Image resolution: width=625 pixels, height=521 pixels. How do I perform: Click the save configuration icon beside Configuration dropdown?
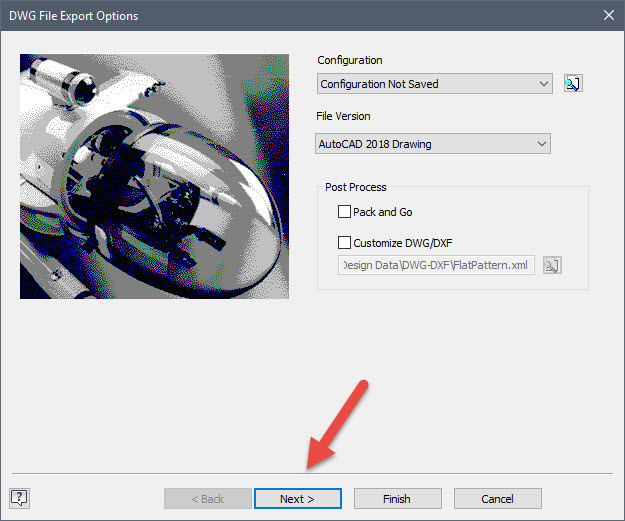(573, 83)
